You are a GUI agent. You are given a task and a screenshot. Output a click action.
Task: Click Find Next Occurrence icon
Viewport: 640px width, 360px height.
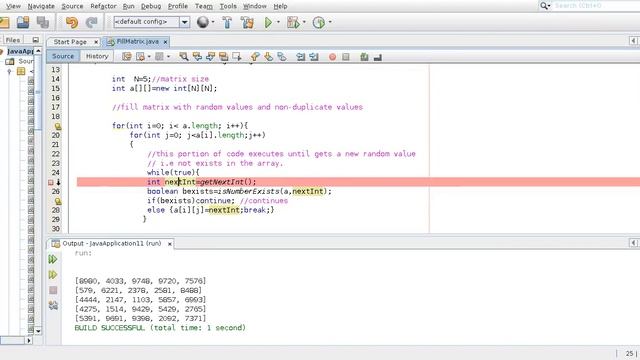pyautogui.click(x=210, y=57)
